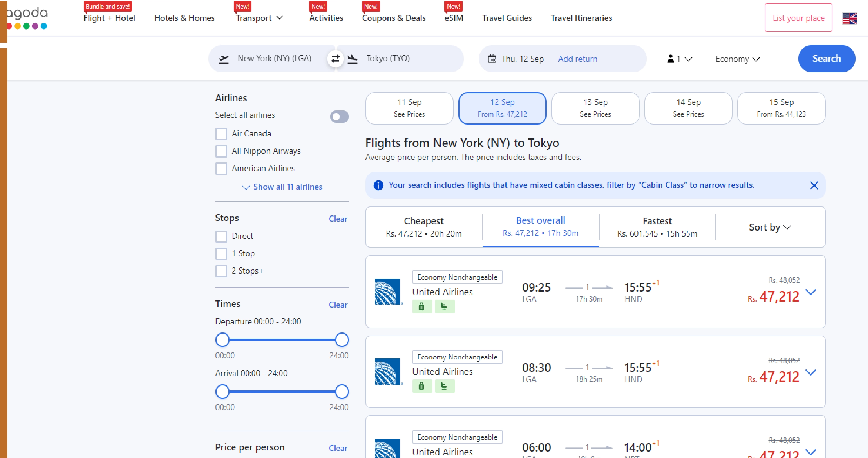The height and width of the screenshot is (458, 868).
Task: Switch to the Cheapest results tab
Action: [x=424, y=226]
